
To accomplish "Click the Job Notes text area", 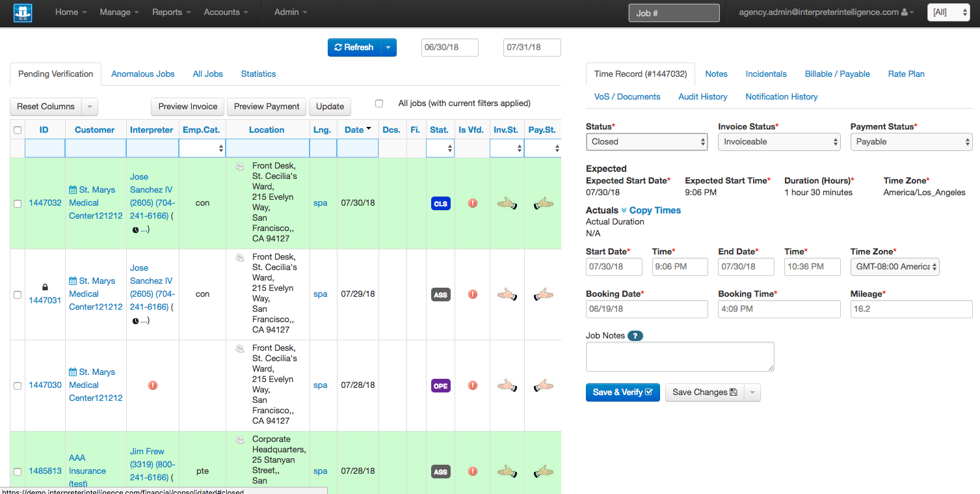I will [x=680, y=357].
